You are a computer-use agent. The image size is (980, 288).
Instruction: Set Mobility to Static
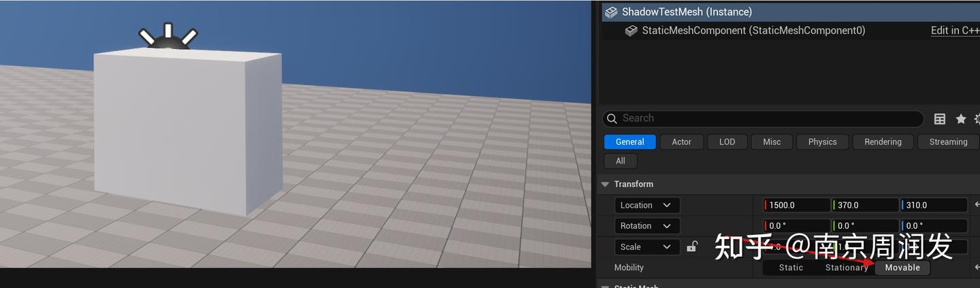tap(791, 268)
